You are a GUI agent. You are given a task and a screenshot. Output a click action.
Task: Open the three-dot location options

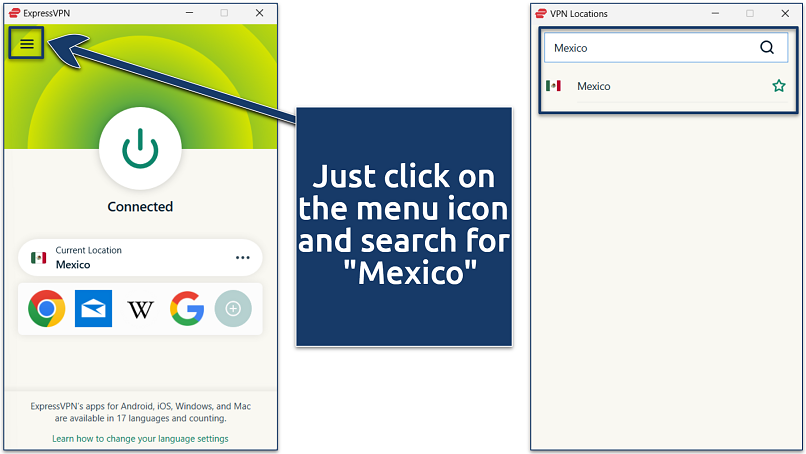click(243, 258)
